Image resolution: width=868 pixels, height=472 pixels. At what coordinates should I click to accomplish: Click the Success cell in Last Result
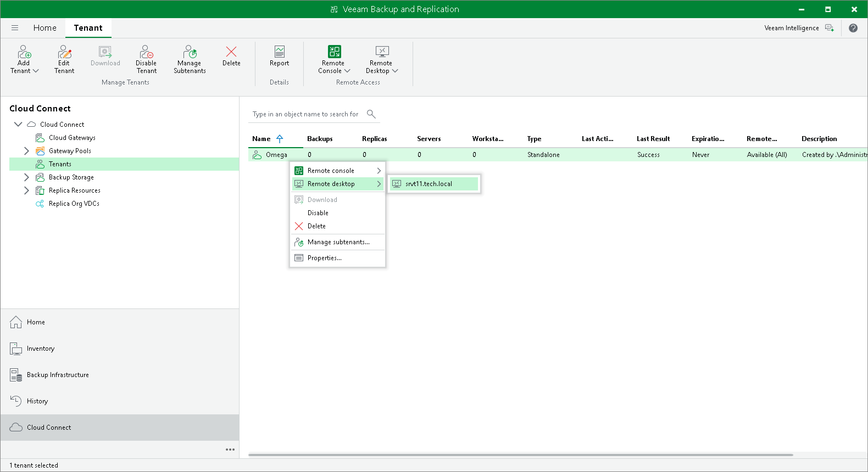pos(648,155)
